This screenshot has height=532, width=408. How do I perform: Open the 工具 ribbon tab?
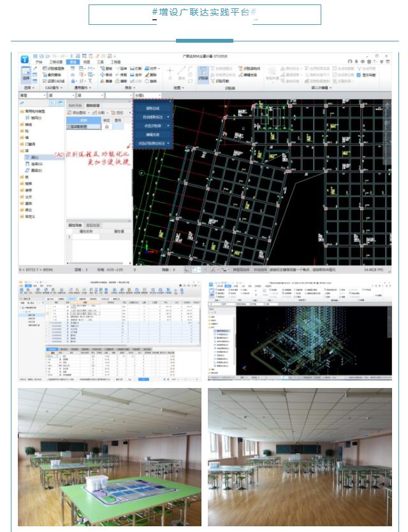pos(101,62)
